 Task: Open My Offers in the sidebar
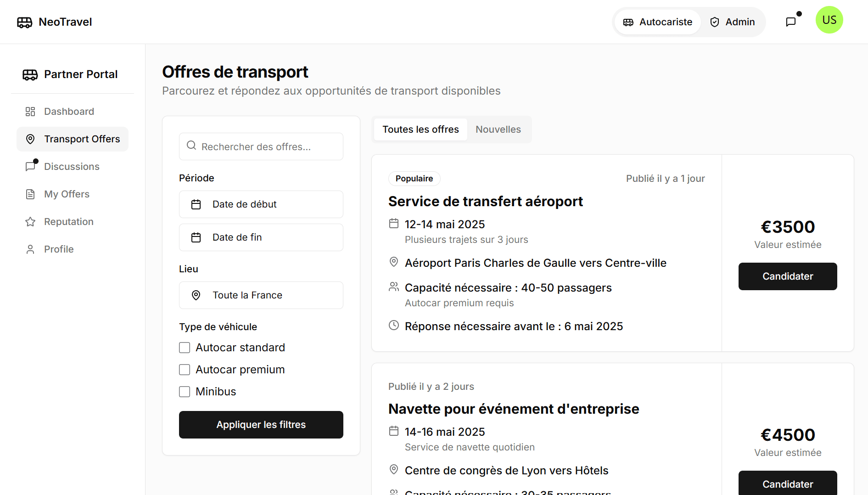tap(73, 194)
